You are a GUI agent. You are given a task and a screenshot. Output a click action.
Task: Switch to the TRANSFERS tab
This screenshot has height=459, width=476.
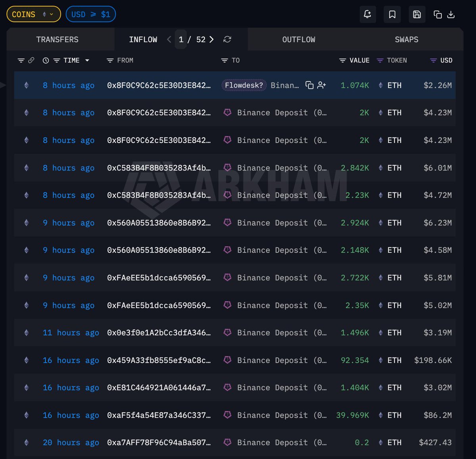[58, 39]
